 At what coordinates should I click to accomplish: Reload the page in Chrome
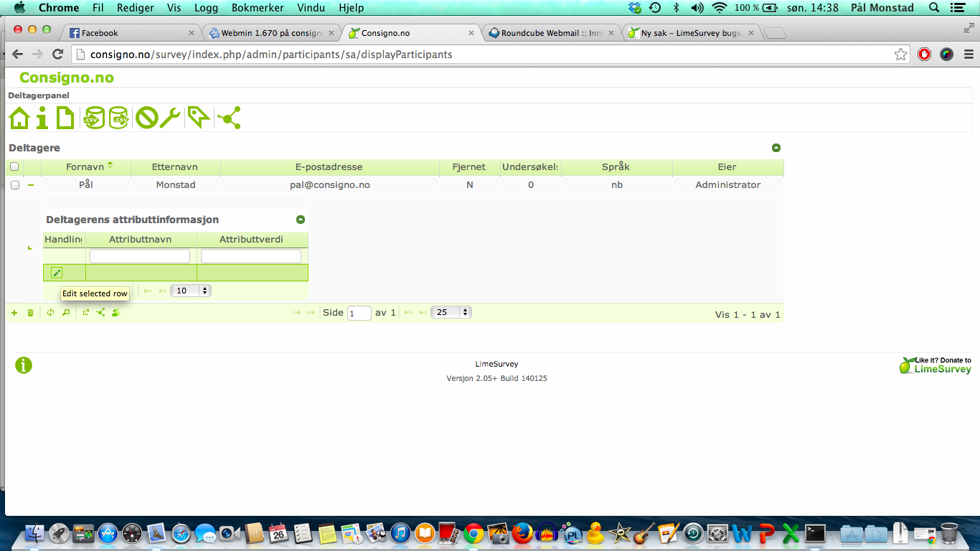58,55
